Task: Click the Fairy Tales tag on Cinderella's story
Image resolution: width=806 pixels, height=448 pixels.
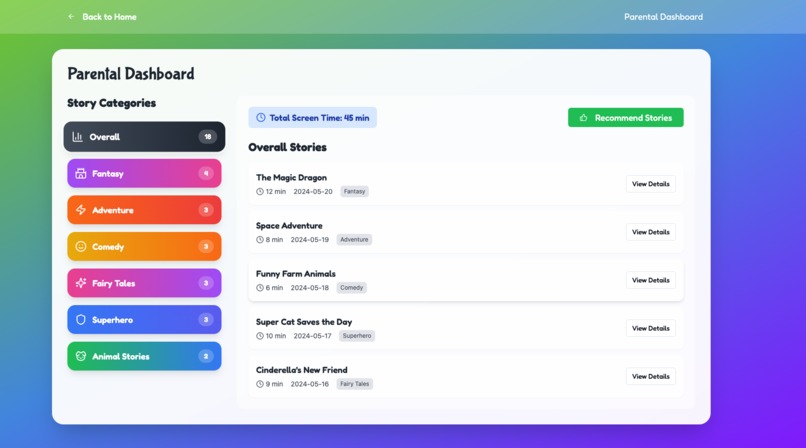Action: (355, 384)
